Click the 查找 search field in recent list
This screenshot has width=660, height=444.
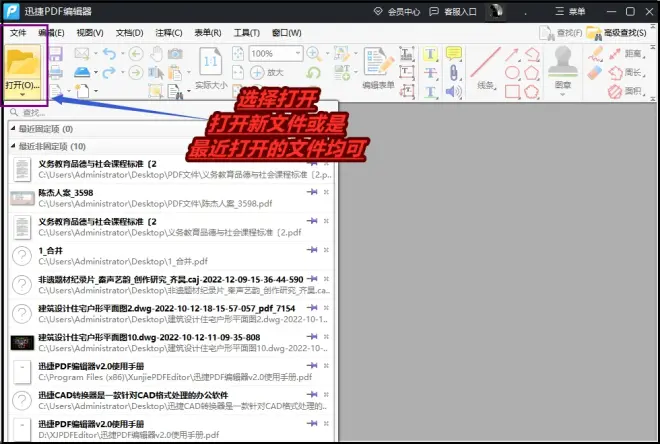pyautogui.click(x=170, y=112)
